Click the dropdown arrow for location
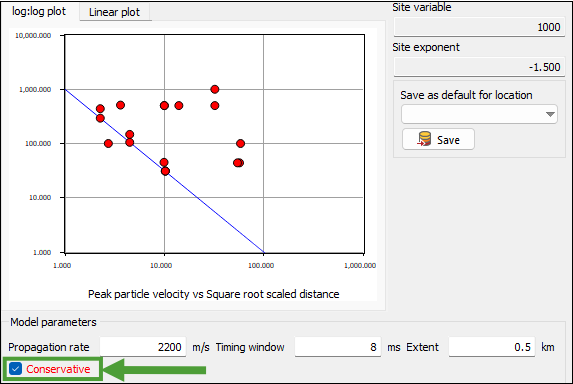Viewport: 573px width, 384px height. [550, 114]
